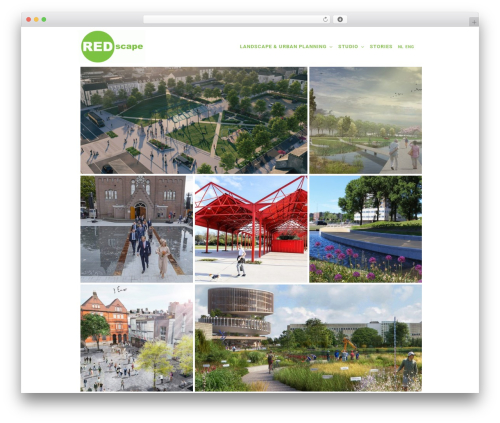Open red steel pavilion project image

click(251, 229)
